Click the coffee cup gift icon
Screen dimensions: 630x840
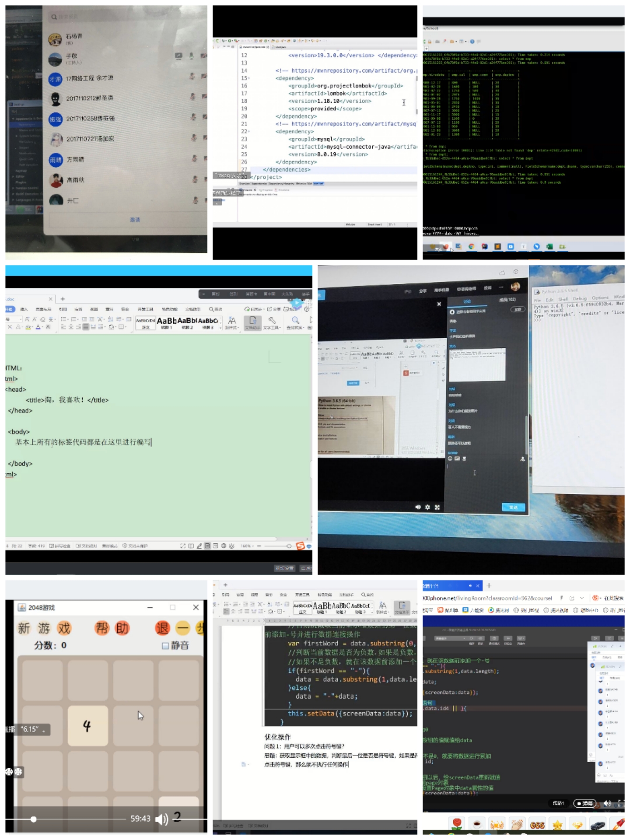(x=477, y=824)
